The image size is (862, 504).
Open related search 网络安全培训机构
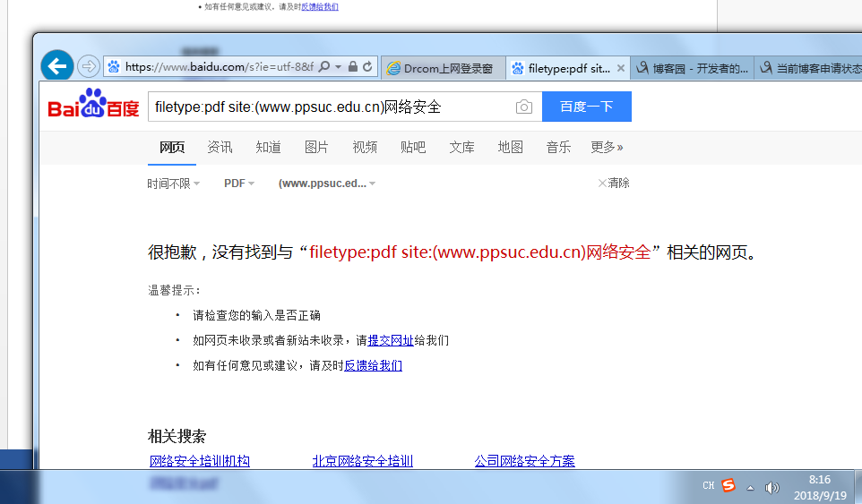click(200, 461)
